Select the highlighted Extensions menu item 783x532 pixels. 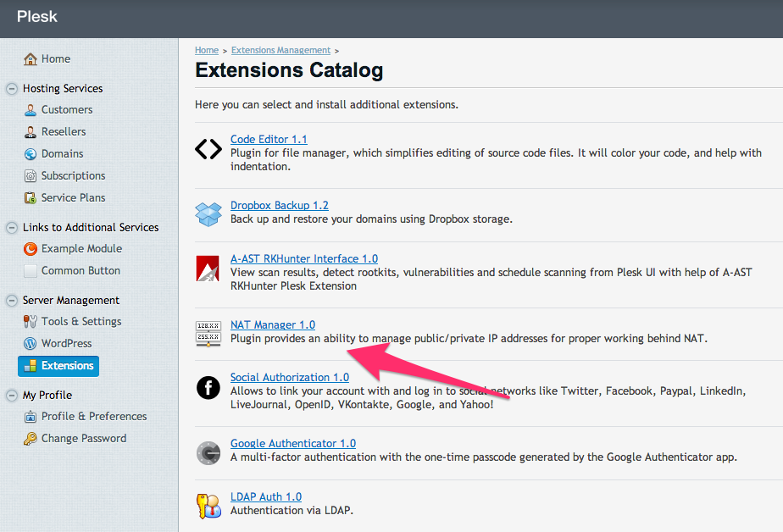pos(58,366)
